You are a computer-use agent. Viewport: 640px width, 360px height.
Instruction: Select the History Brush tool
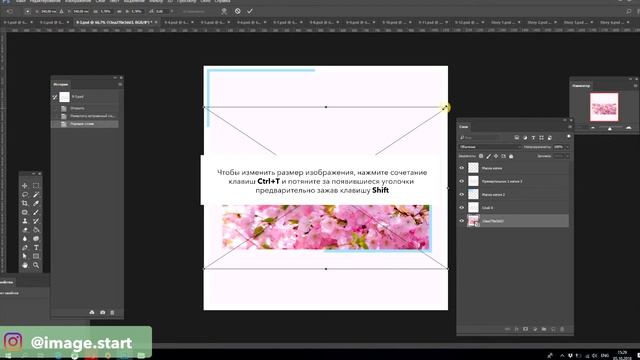pos(36,221)
